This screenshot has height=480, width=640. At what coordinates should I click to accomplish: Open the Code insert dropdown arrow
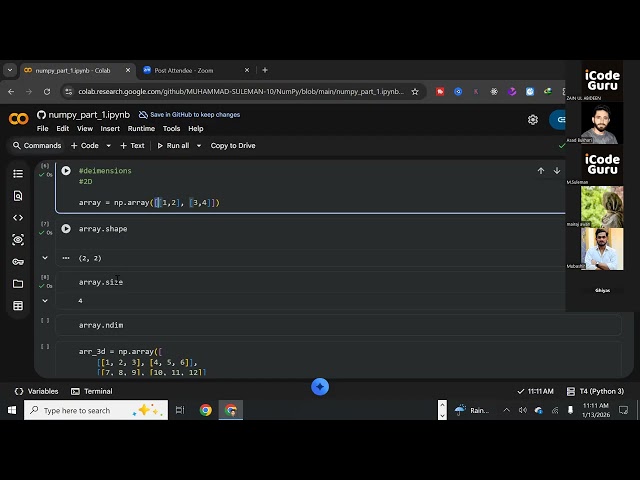[x=109, y=146]
